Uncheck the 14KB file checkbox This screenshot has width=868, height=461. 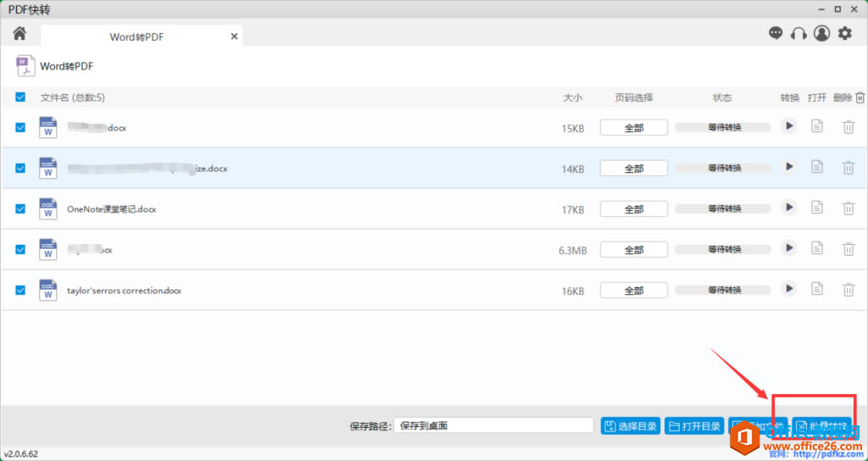point(20,168)
